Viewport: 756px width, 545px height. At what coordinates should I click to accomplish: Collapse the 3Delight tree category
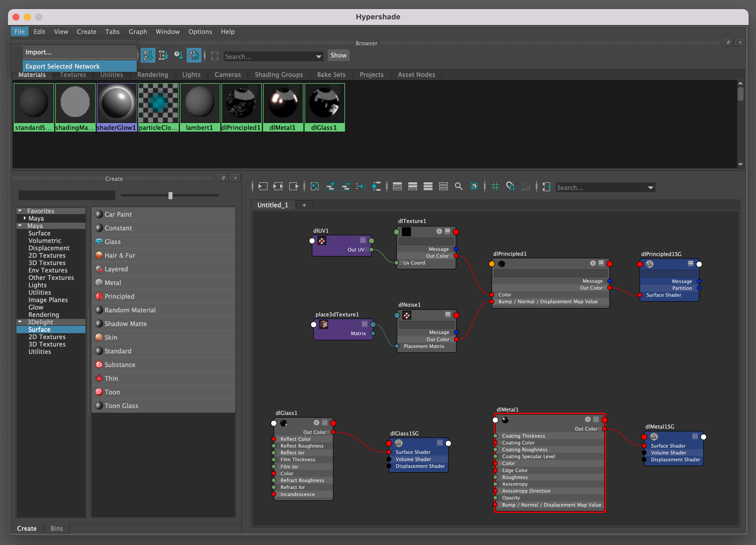(20, 322)
